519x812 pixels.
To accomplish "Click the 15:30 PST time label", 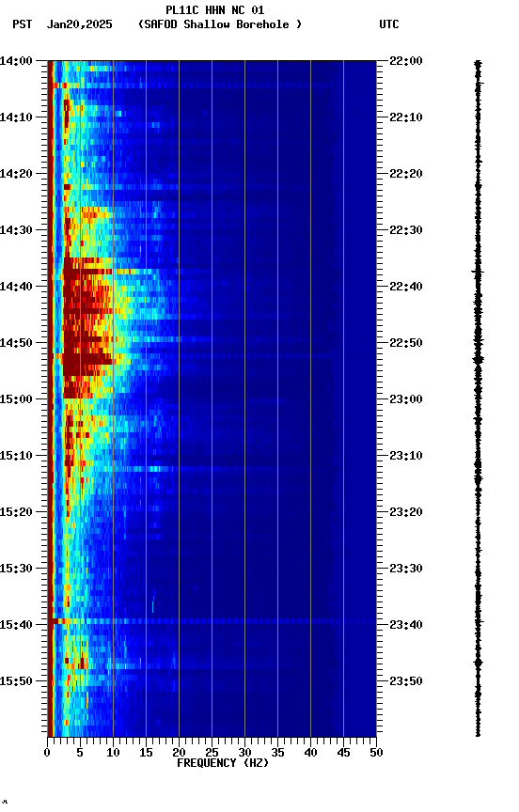I will pos(16,569).
